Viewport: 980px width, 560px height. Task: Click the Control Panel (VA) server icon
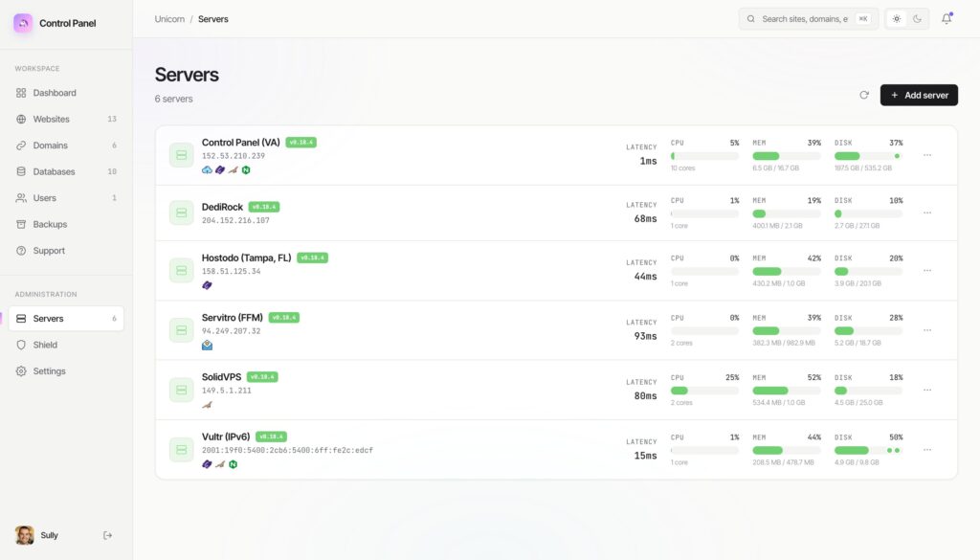click(181, 155)
